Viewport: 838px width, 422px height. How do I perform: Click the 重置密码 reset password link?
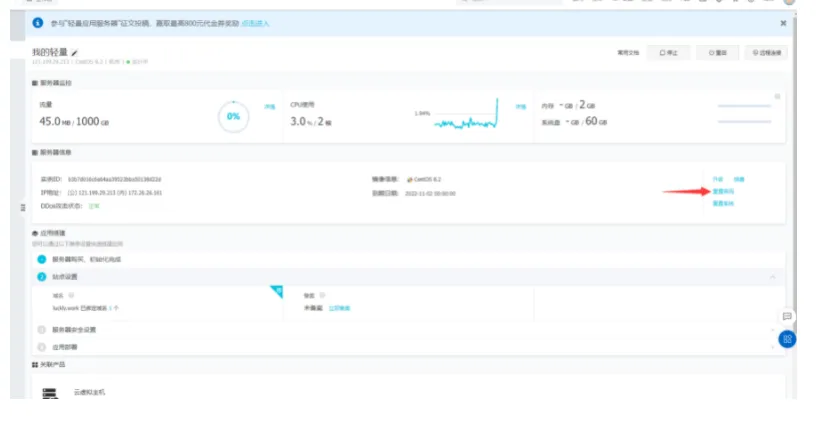pos(723,191)
